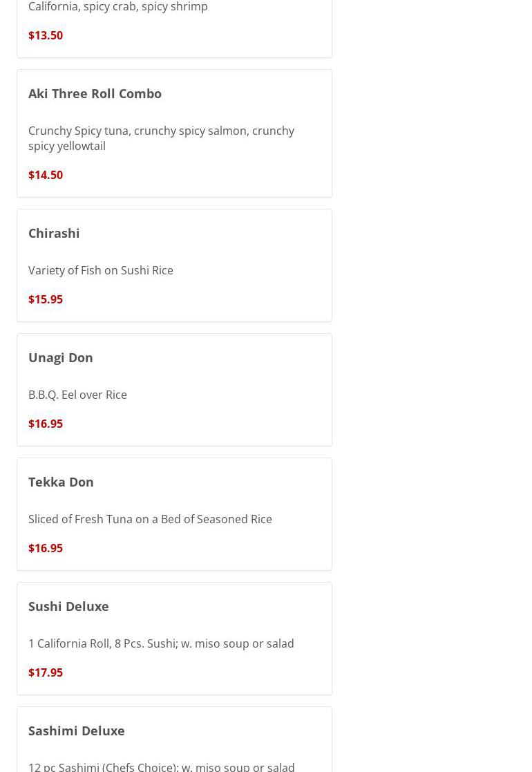
Task: Choose the Tekka Don title
Action: click(x=61, y=482)
